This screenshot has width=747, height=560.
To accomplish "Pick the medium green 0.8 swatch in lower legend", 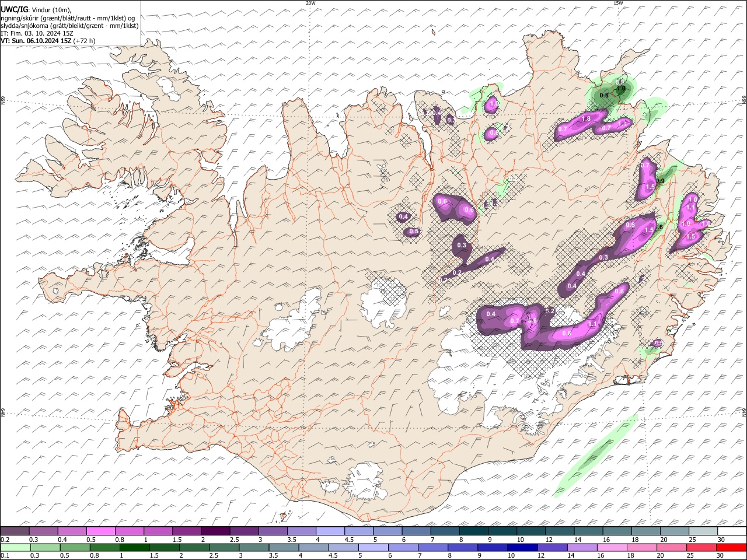I will pyautogui.click(x=105, y=547).
